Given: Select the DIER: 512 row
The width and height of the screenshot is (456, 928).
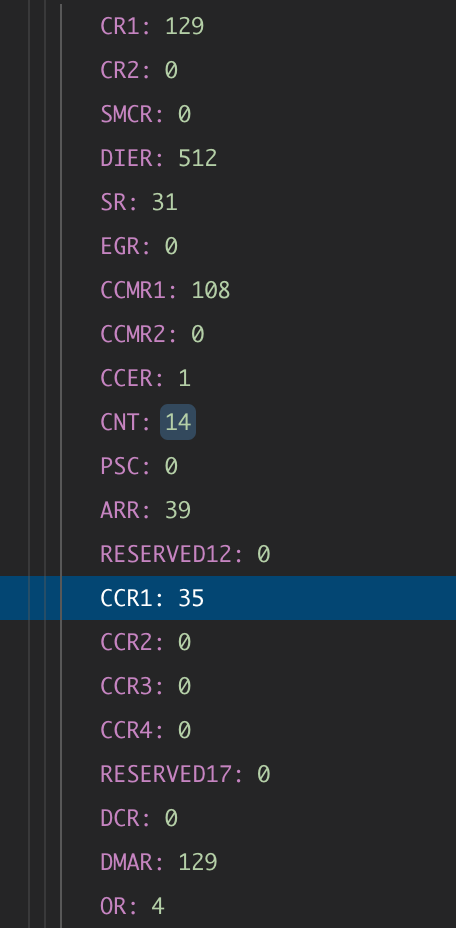Looking at the screenshot, I should coord(228,158).
